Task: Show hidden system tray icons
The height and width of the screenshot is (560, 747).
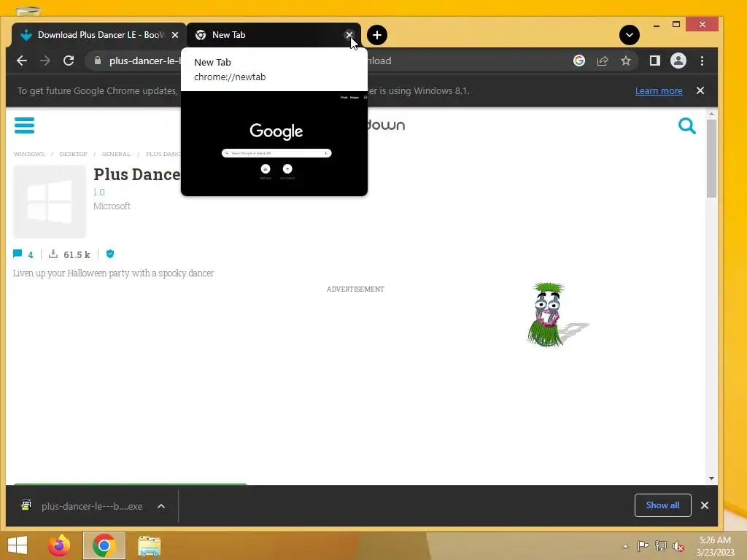Action: (625, 546)
